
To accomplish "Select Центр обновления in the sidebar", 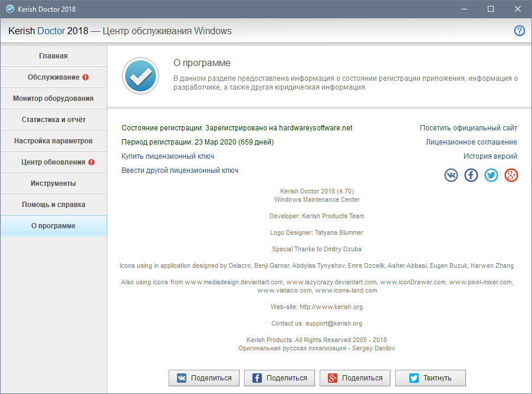I will tap(54, 162).
